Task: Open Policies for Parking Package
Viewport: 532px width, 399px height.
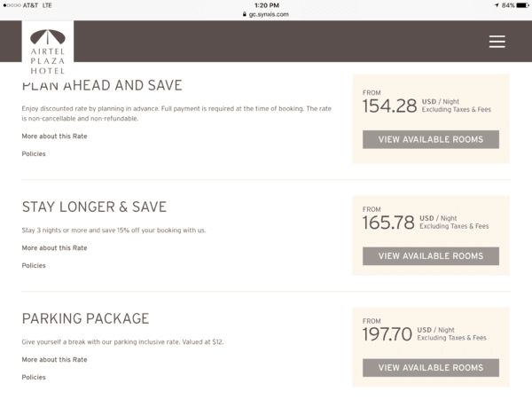Action: coord(34,377)
